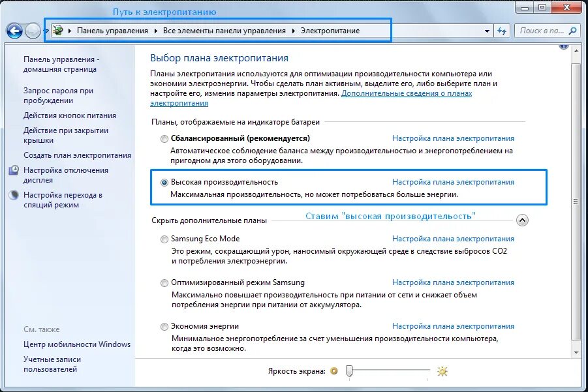Viewport: 588px width, 392px height.
Task: Open plan settings for Сбалансированный
Action: tap(453, 138)
